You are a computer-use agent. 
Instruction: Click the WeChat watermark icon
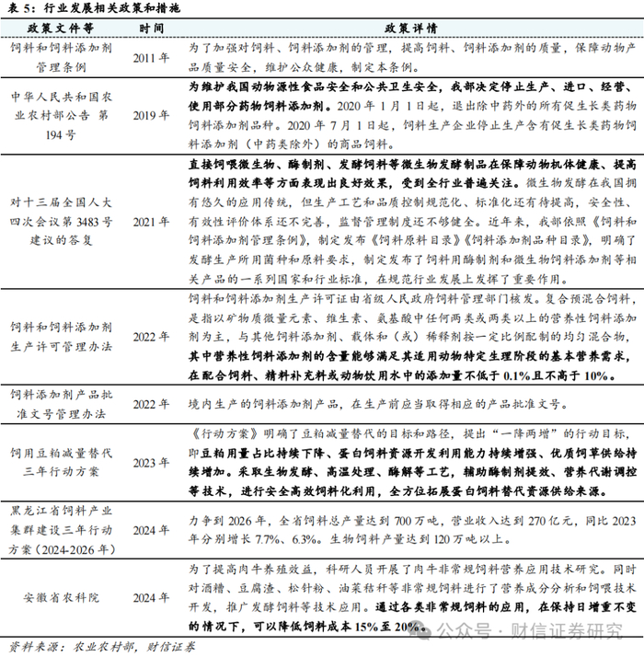pos(420,631)
